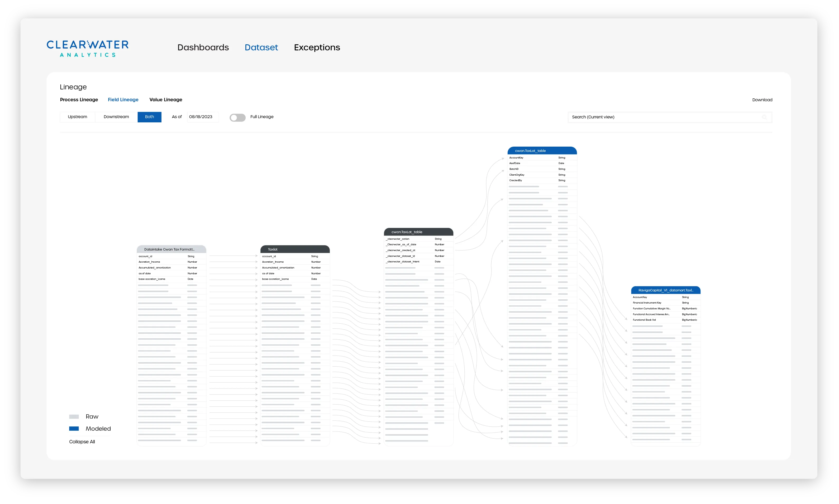Select the Field Lineage tab

(123, 99)
